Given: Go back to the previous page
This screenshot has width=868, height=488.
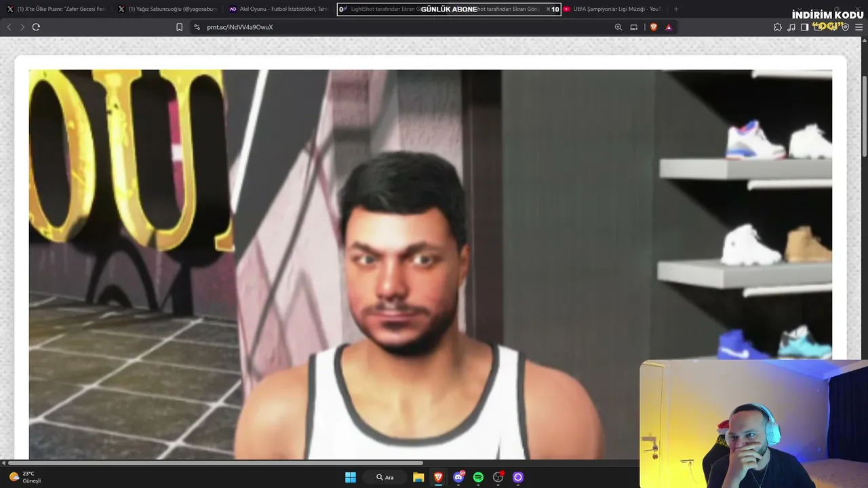Looking at the screenshot, I should pyautogui.click(x=9, y=27).
